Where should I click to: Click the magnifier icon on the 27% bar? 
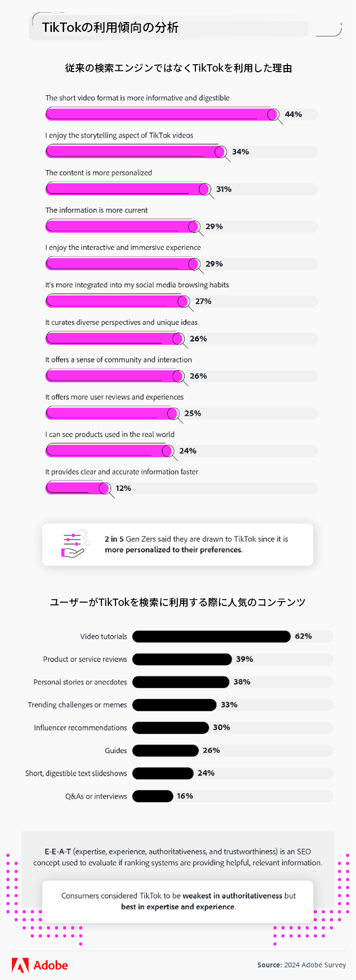click(184, 302)
